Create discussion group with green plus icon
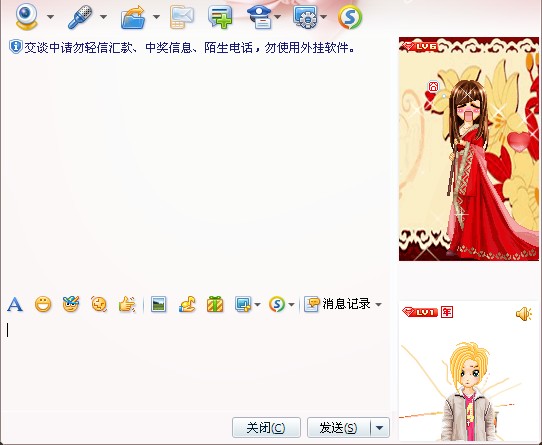Image resolution: width=542 pixels, height=445 pixels. tap(220, 17)
